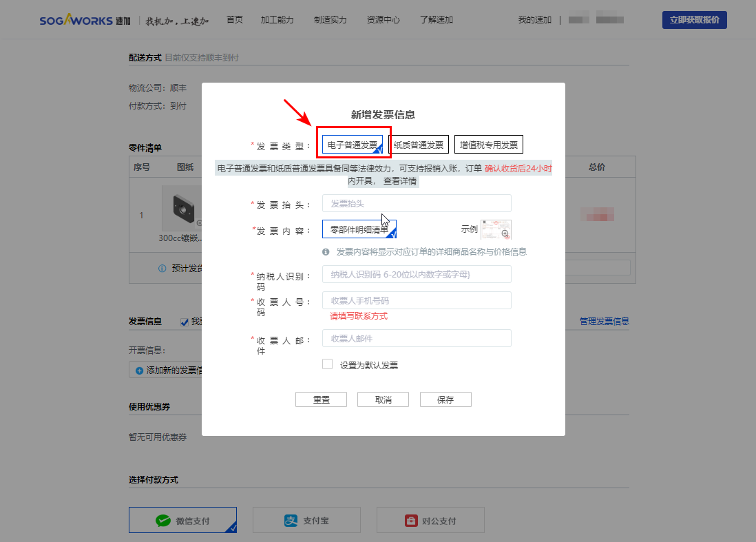Enable 设置为默认发票 checkbox

tap(328, 364)
